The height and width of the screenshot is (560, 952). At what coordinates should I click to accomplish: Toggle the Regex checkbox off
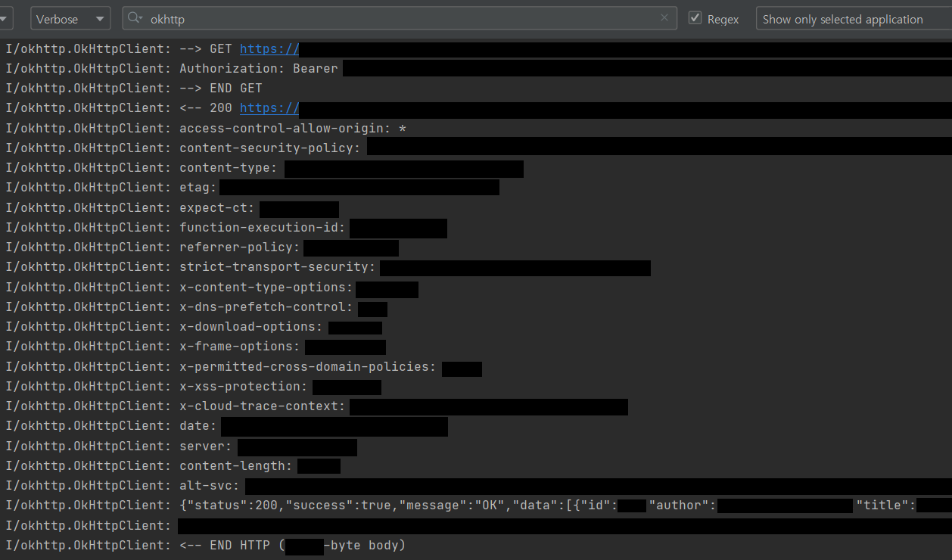tap(694, 18)
